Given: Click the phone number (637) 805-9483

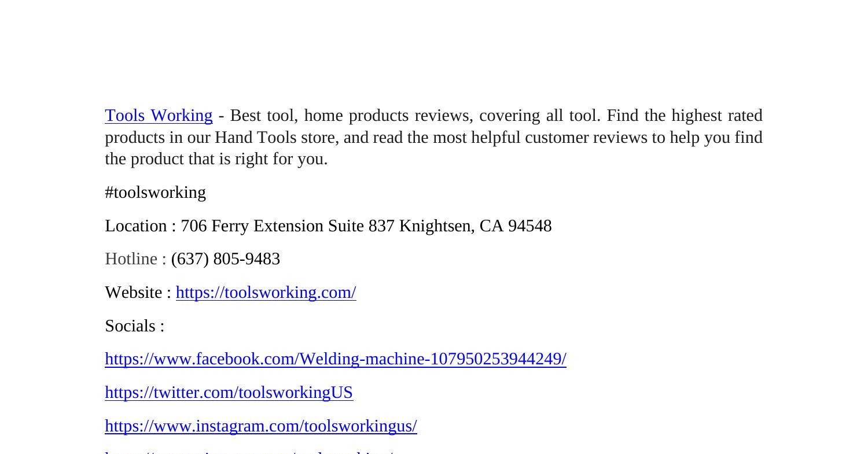Looking at the screenshot, I should pyautogui.click(x=225, y=259).
